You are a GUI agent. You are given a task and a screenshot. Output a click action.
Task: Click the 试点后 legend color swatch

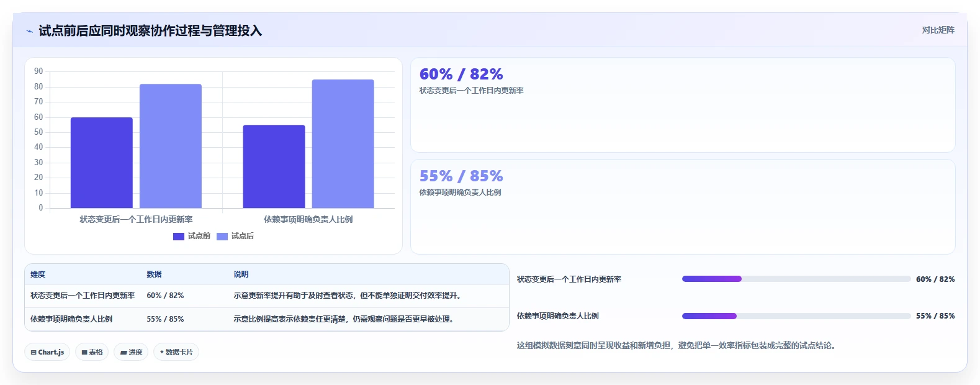pyautogui.click(x=222, y=236)
